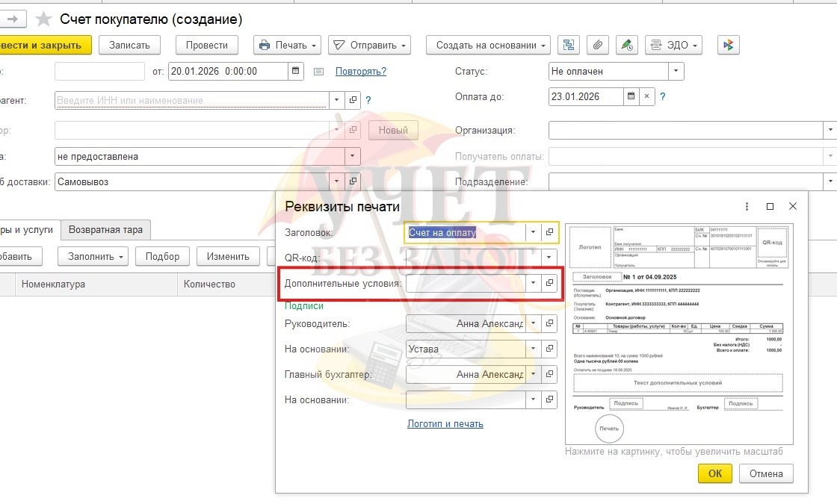Open calendar picker for document date

tap(297, 72)
